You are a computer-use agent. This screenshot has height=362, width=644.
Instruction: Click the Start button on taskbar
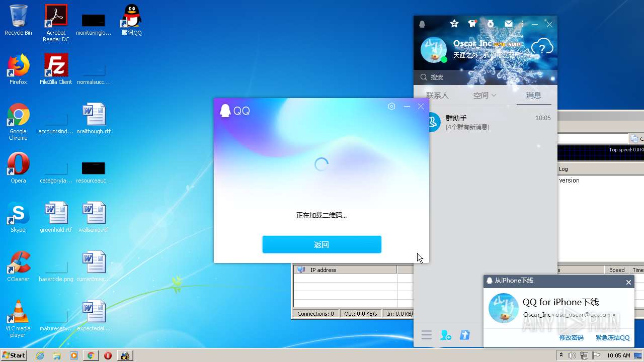coord(14,355)
